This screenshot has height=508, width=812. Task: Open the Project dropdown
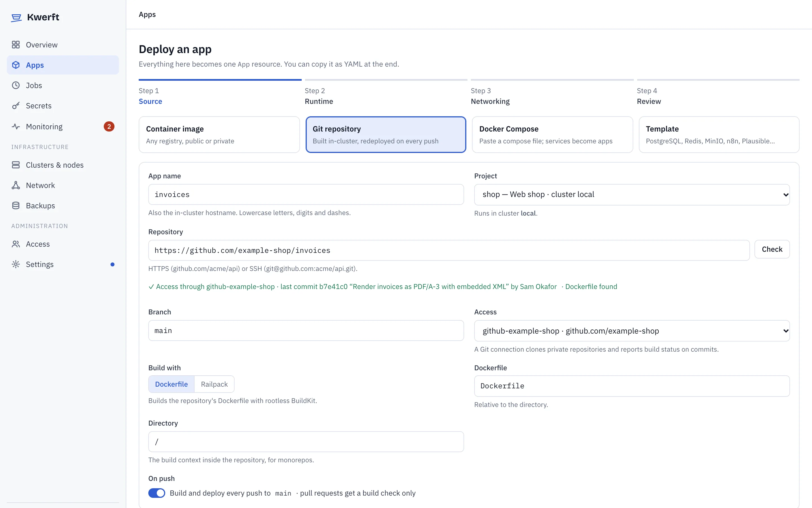pyautogui.click(x=632, y=194)
